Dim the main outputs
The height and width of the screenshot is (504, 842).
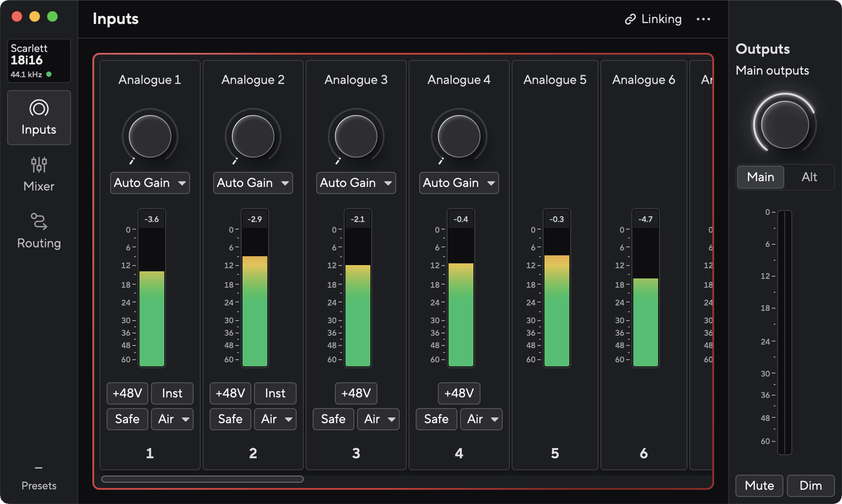[811, 486]
